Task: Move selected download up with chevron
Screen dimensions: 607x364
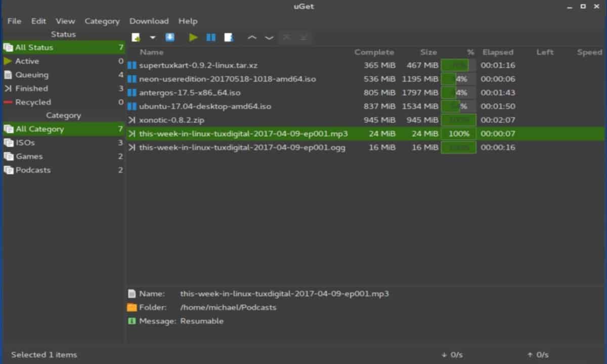Action: (252, 37)
